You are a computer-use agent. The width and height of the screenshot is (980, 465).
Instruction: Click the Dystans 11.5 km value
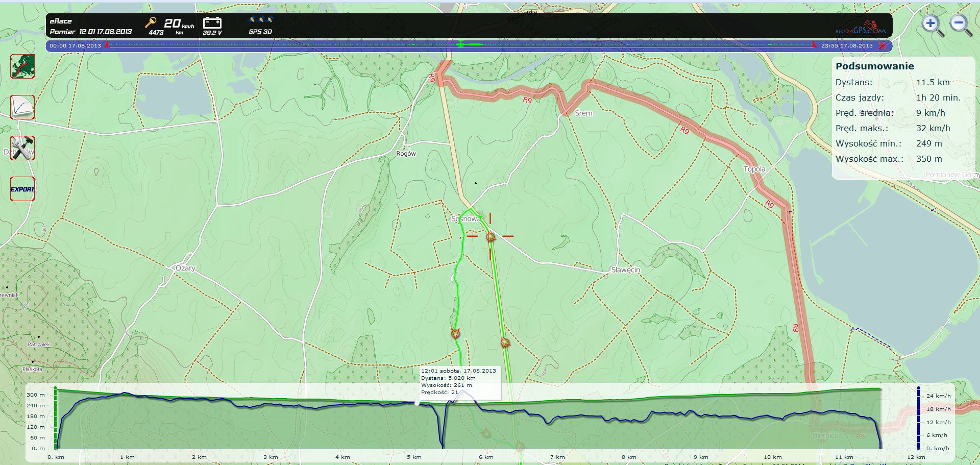[x=933, y=82]
